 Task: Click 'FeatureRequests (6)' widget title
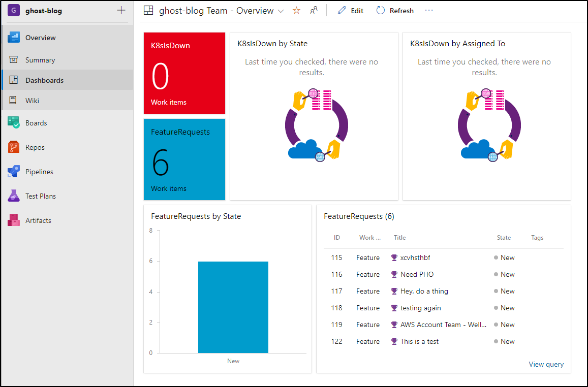[x=359, y=216]
